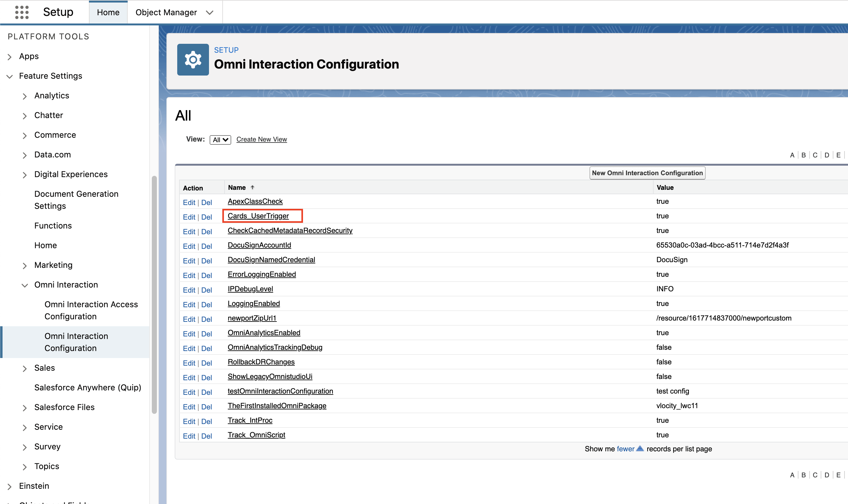Expand the Apps tree node

(x=10, y=57)
